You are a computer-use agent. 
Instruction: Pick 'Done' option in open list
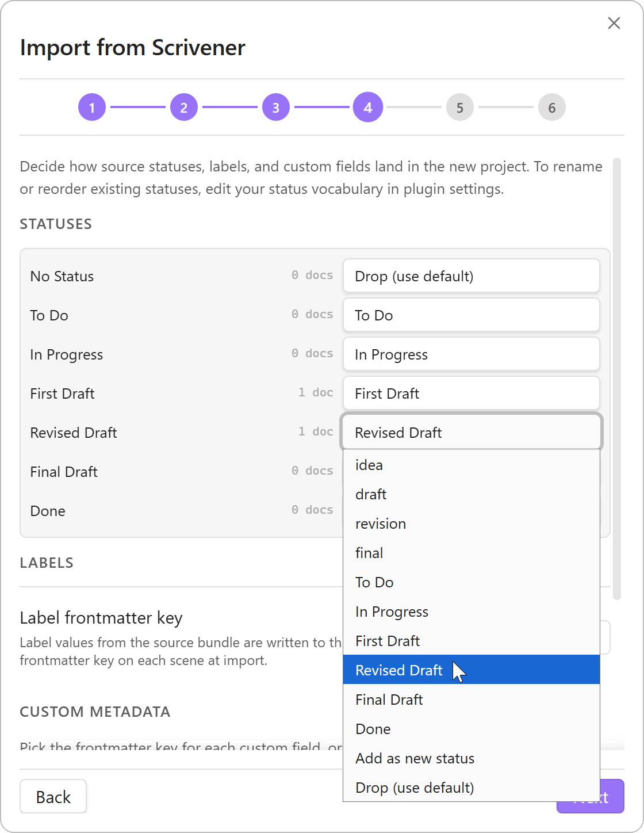pyautogui.click(x=471, y=729)
